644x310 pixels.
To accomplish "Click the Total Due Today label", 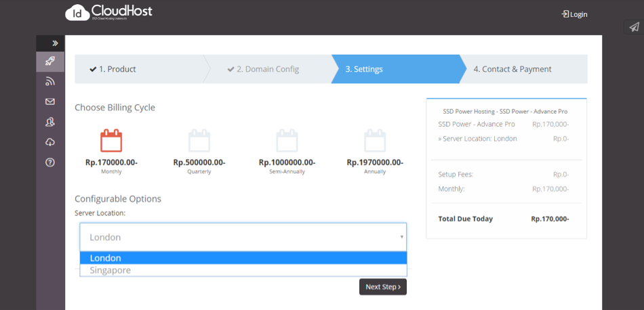I will [465, 219].
